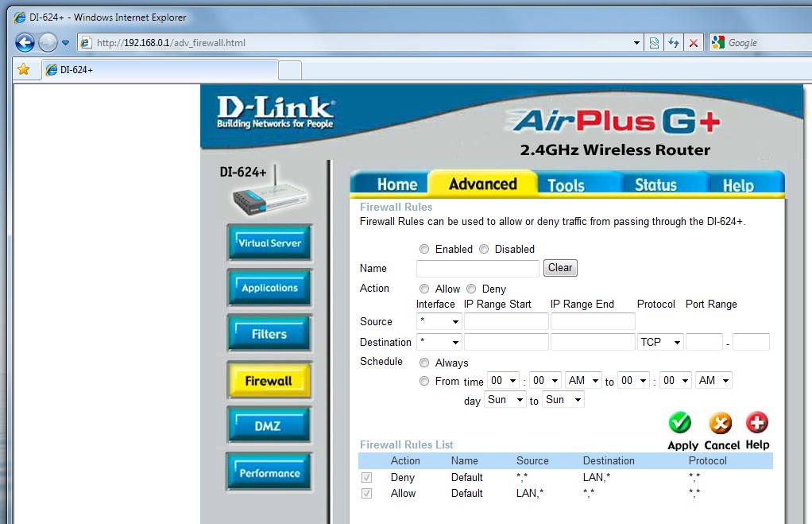Open the TCP protocol dropdown
This screenshot has width=812, height=524.
pyautogui.click(x=660, y=342)
